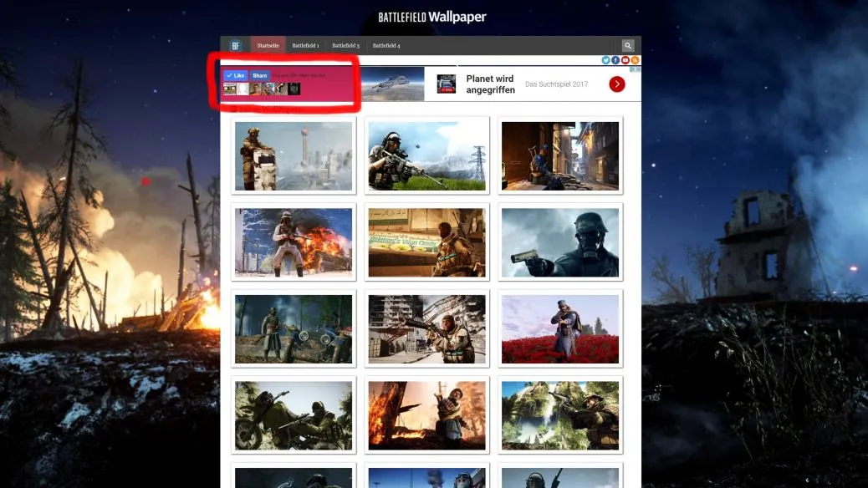Viewport: 868px width, 488px height.
Task: Click the BF site logo icon
Action: pyautogui.click(x=236, y=46)
